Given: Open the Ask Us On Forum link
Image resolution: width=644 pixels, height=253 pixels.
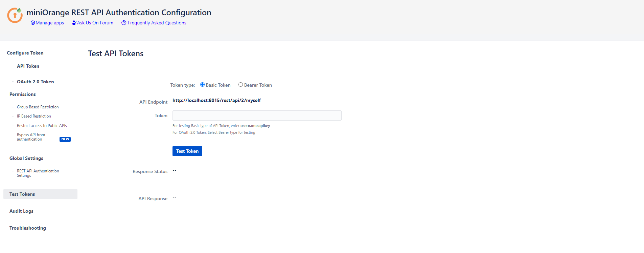Looking at the screenshot, I should click(x=95, y=23).
